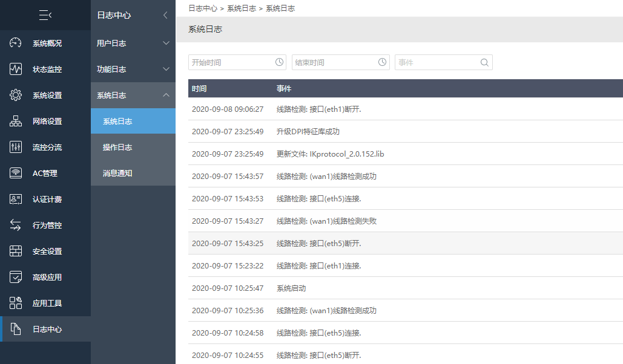Collapse the 日志中心 submenu panel arrow

click(x=165, y=15)
